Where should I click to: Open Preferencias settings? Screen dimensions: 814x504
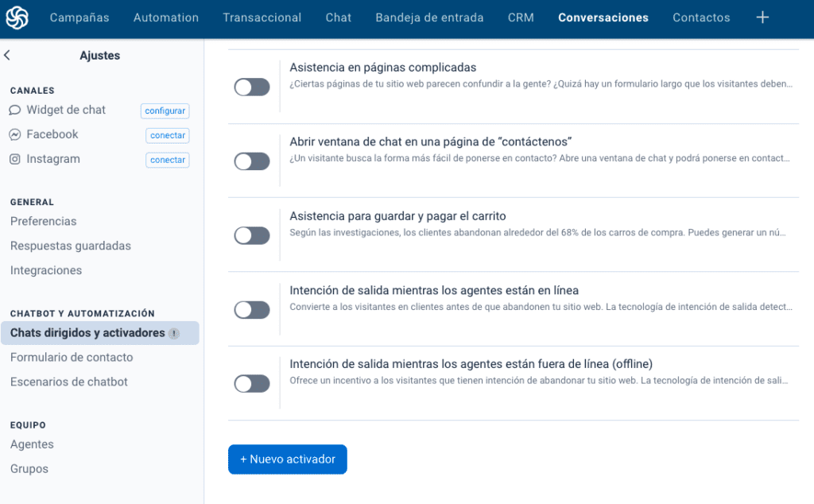[x=44, y=221]
